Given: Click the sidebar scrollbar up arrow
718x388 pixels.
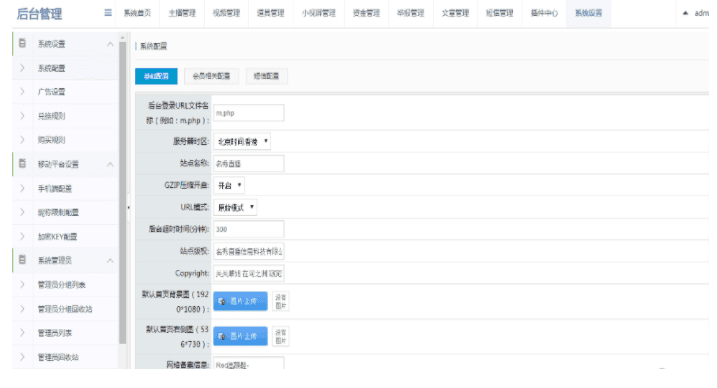Looking at the screenshot, I should pos(122,37).
